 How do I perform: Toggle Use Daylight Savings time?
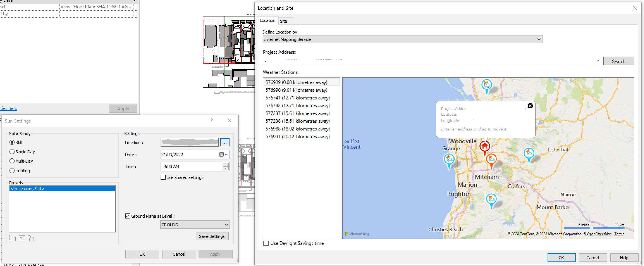click(266, 243)
